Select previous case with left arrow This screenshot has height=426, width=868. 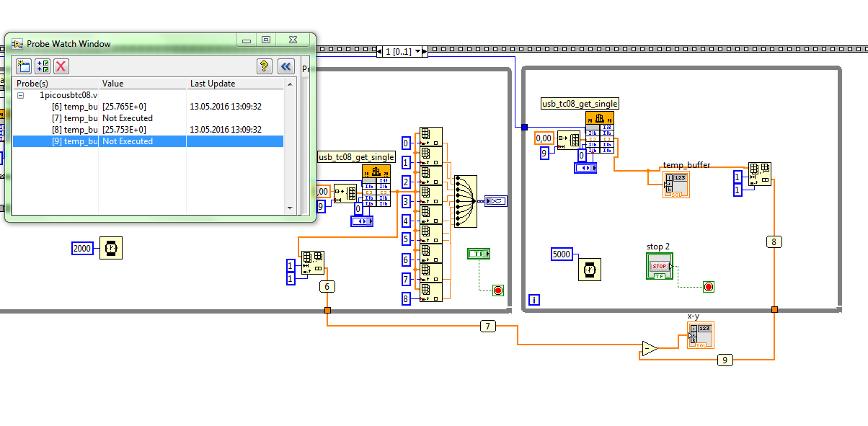tap(380, 52)
